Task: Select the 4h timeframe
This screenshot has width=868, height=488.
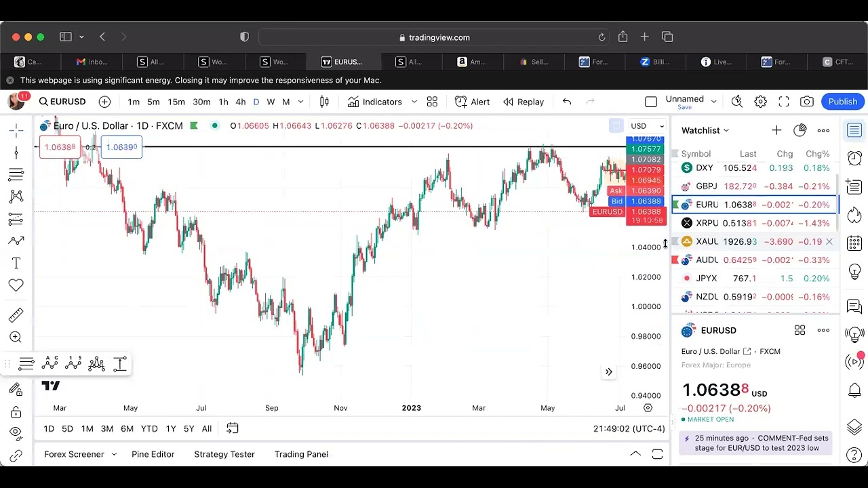Action: (240, 102)
